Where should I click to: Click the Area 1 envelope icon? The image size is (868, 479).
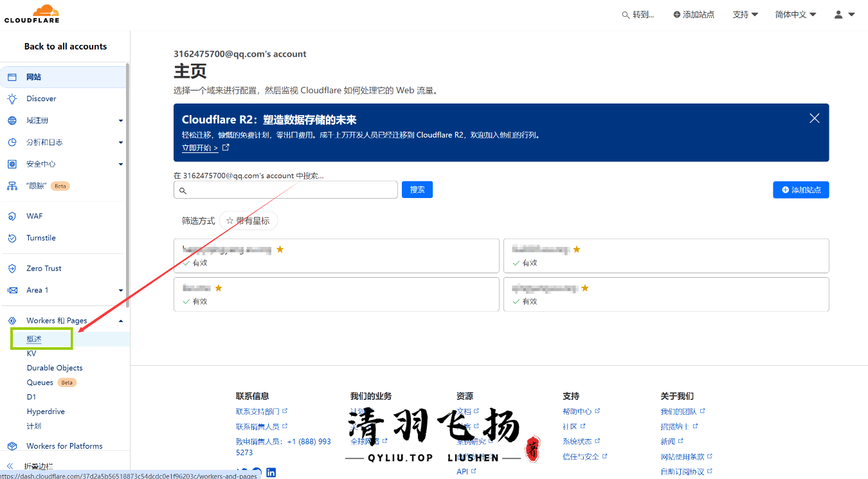[12, 290]
